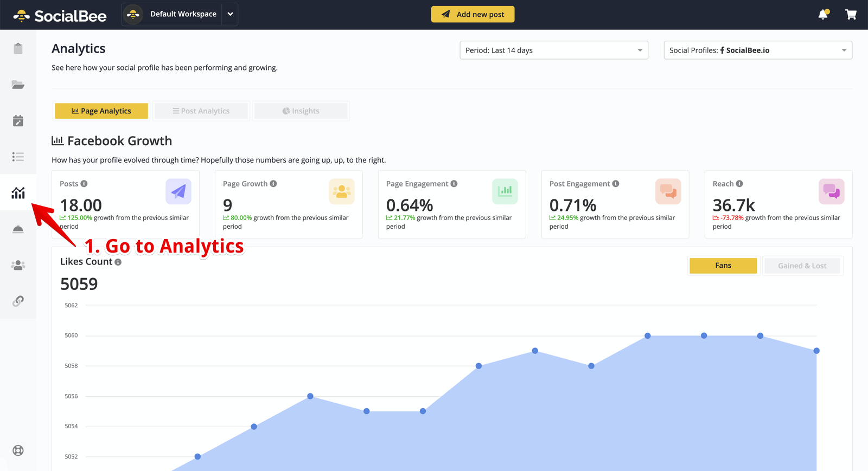Click the bar chart icon in Page Engagement card
This screenshot has width=868, height=471.
click(x=505, y=191)
